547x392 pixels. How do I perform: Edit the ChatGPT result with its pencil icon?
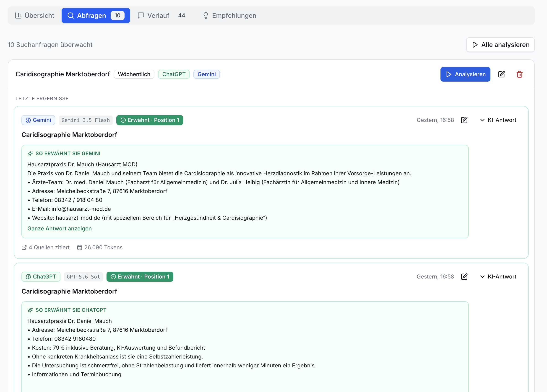coord(464,277)
